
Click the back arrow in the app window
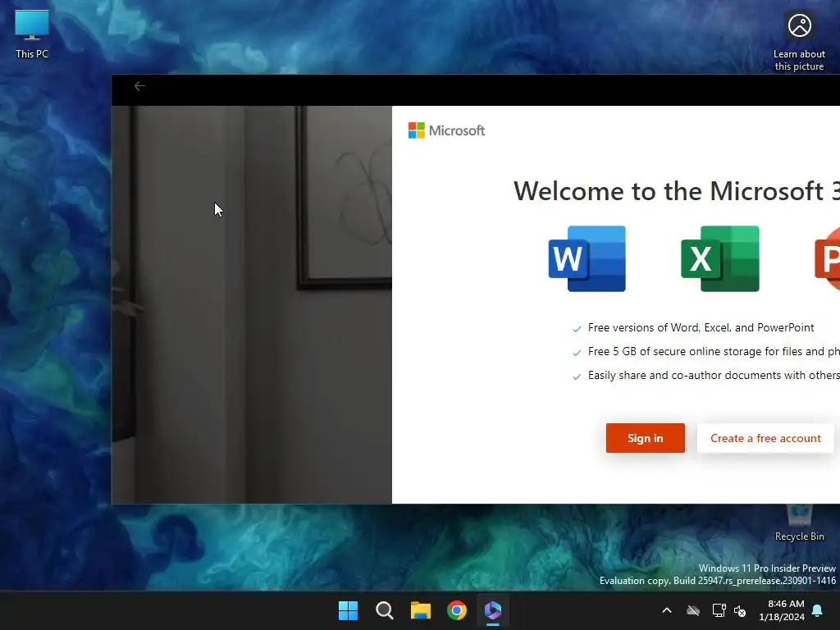click(139, 86)
